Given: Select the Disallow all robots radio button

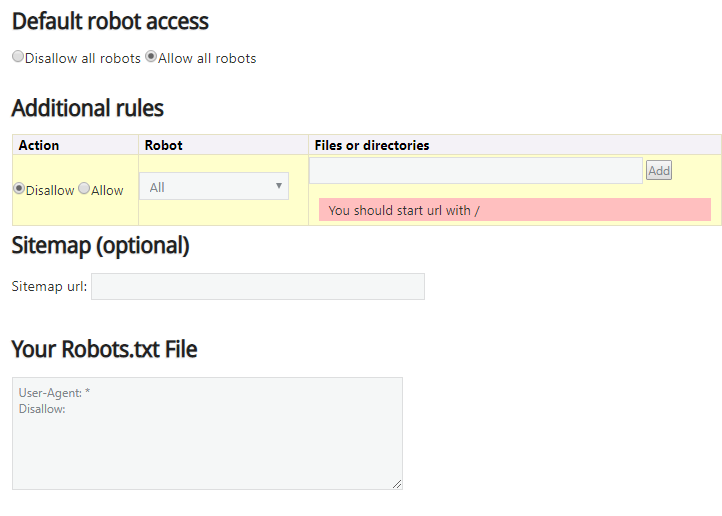Looking at the screenshot, I should click(18, 57).
